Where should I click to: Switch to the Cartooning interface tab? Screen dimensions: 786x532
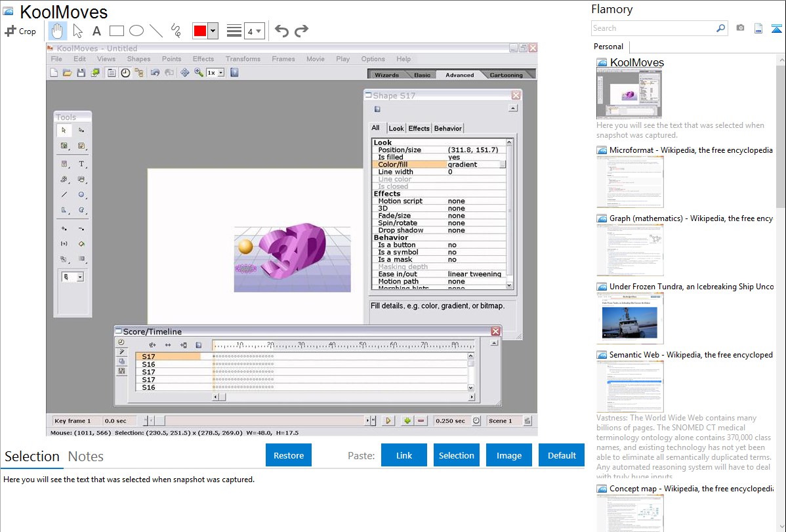507,75
